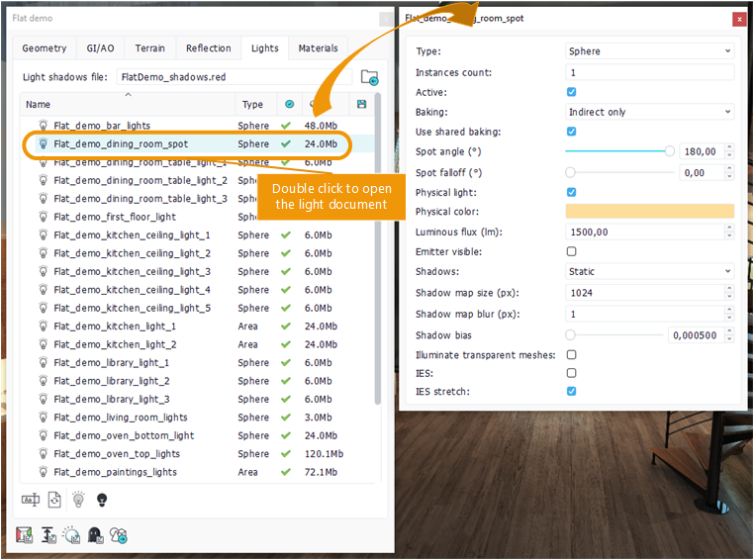The image size is (754, 560).
Task: Click the first bottom toolbar icon with red cube
Action: point(26,535)
